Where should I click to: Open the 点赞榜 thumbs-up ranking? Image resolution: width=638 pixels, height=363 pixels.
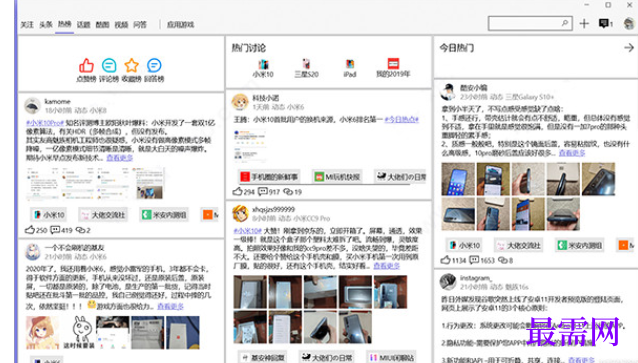pyautogui.click(x=86, y=70)
